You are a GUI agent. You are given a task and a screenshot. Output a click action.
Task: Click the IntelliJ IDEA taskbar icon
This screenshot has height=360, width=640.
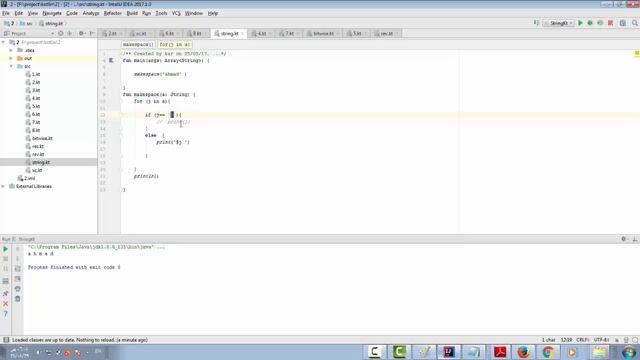(449, 351)
